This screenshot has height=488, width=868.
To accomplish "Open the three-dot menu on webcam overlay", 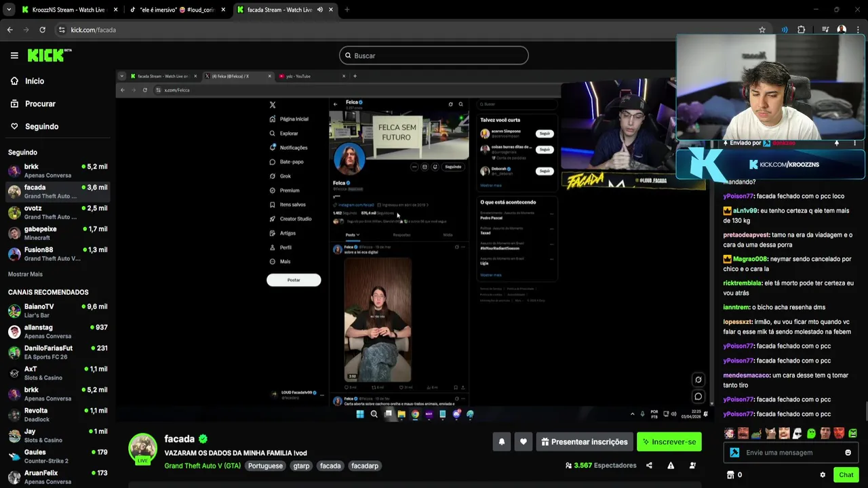I will tap(854, 143).
